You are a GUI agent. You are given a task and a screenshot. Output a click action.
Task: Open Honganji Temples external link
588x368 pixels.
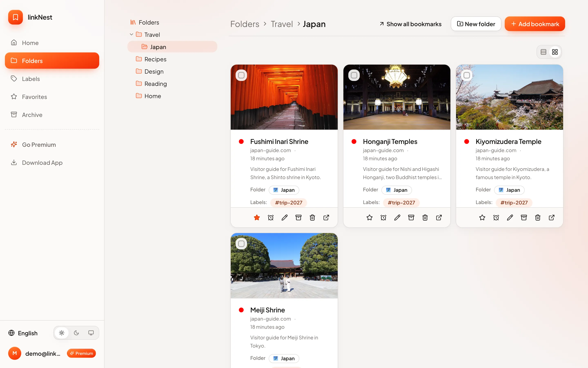439,217
